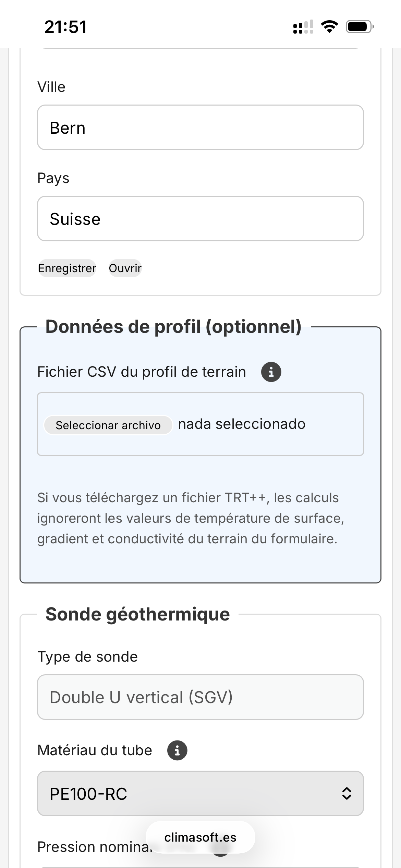
Task: Click info icon beside CSV terrain profile label
Action: coord(271,372)
